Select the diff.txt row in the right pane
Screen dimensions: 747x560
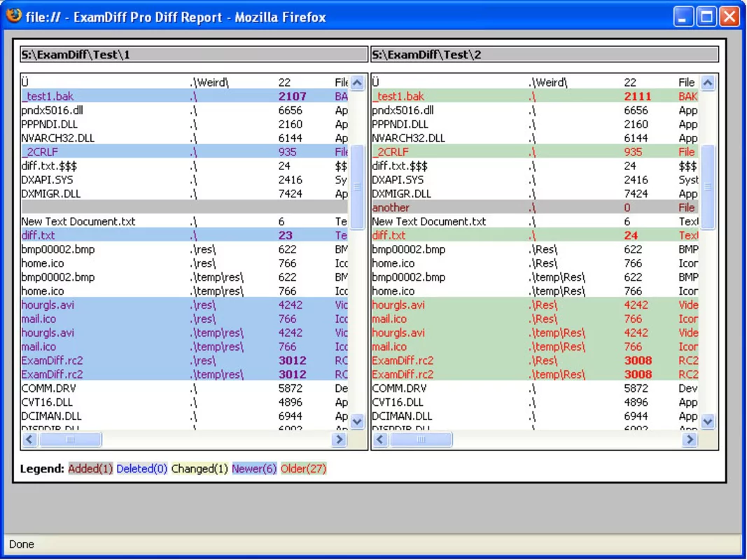(x=490, y=235)
